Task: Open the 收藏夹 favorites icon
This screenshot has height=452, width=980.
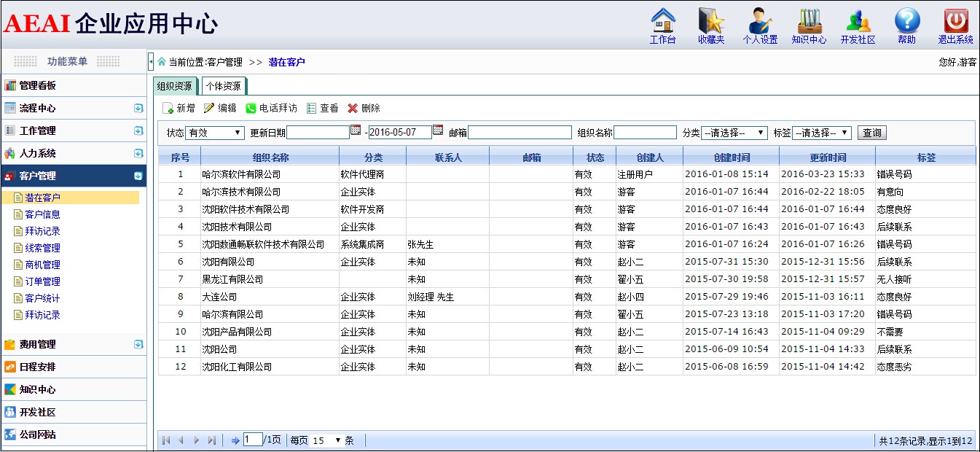Action: tap(710, 21)
